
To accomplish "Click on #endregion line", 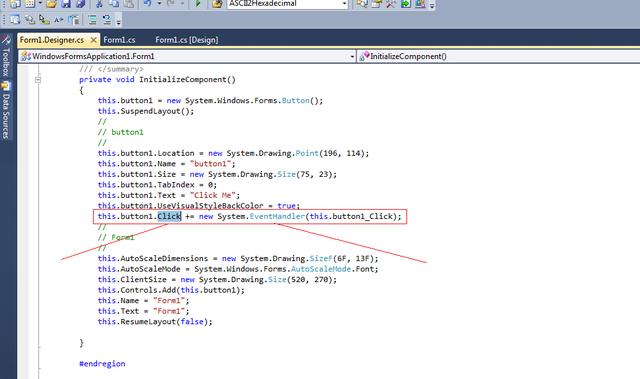I will pyautogui.click(x=102, y=364).
